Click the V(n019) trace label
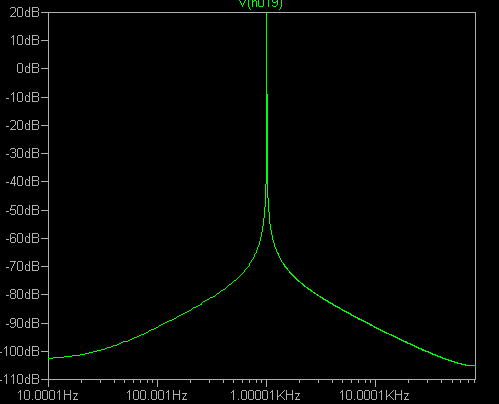This screenshot has width=499, height=404. [261, 4]
